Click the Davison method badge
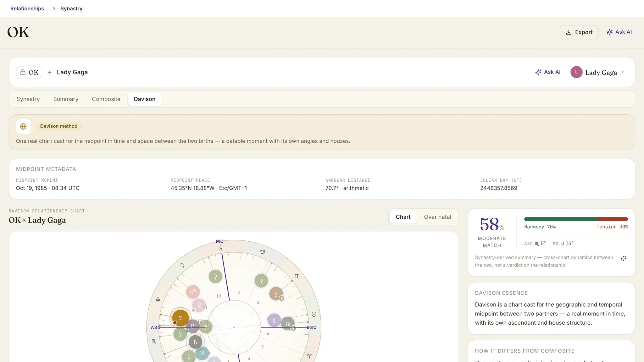 click(59, 126)
